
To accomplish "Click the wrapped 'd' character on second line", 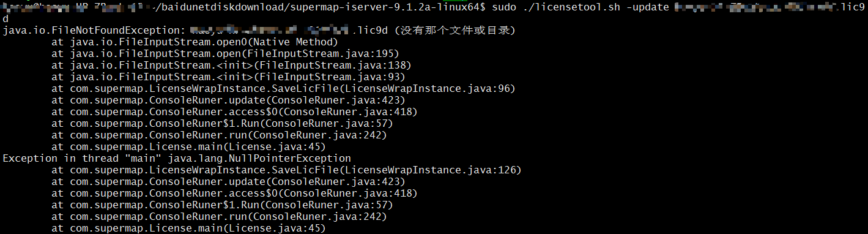I will pyautogui.click(x=6, y=19).
